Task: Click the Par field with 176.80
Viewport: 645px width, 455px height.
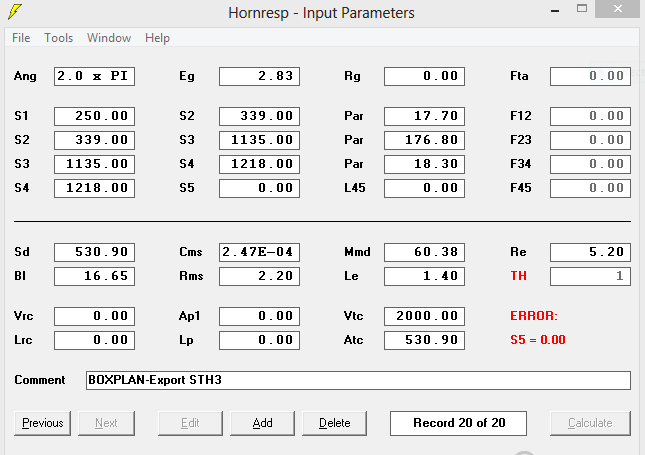Action: tap(425, 140)
